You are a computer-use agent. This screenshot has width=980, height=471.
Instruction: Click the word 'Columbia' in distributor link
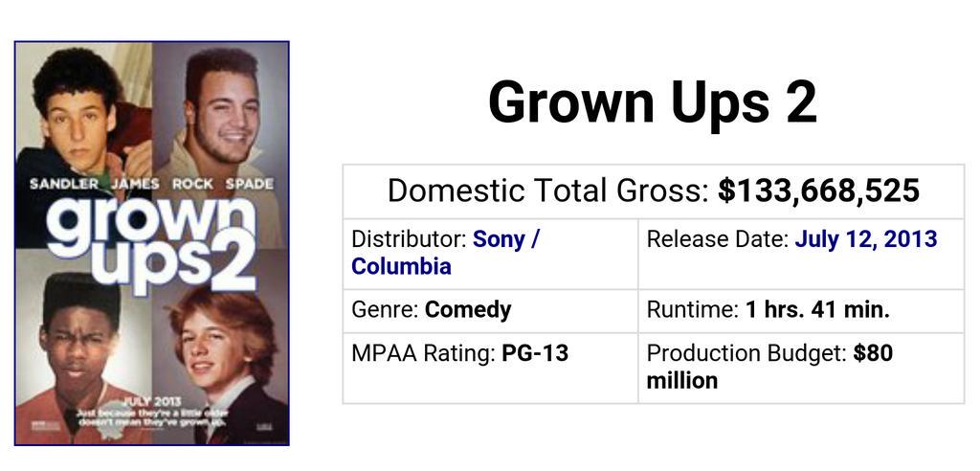401,266
